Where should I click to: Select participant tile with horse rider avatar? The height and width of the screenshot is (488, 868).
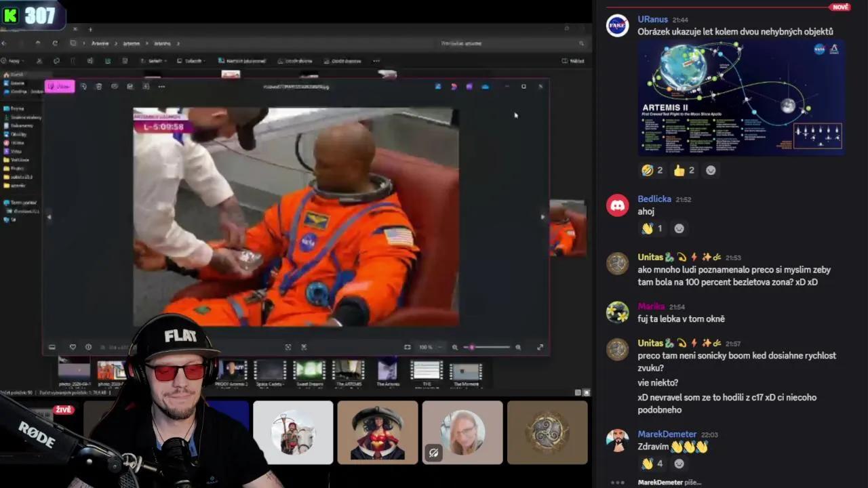293,432
